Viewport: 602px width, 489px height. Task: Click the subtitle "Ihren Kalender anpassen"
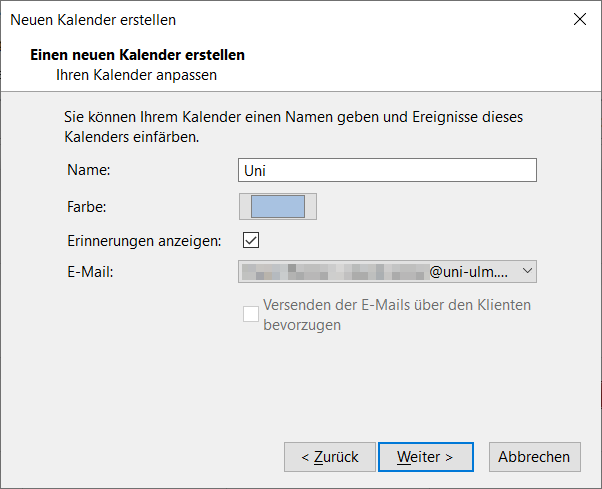[x=137, y=73]
